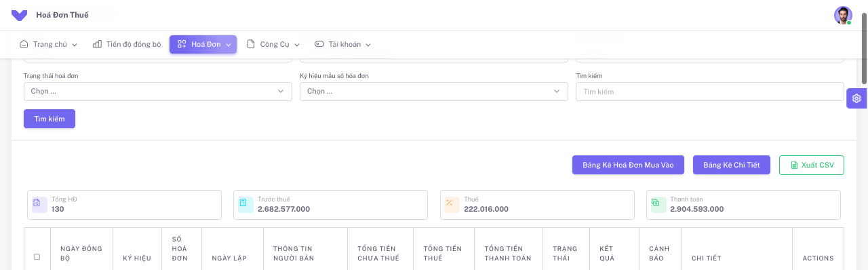Viewport: 868px width, 270px height.
Task: Click the grid icon in Hoá Đơn tab
Action: click(182, 44)
